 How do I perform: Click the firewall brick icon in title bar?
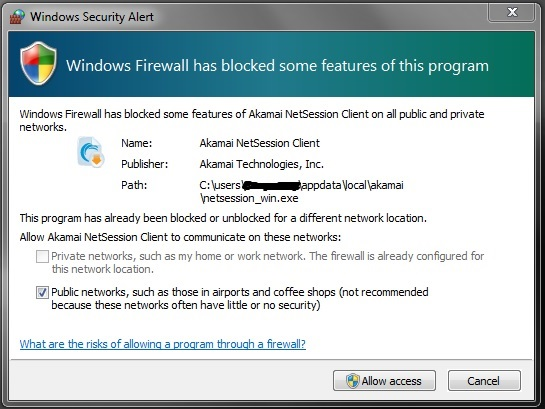pos(17,17)
